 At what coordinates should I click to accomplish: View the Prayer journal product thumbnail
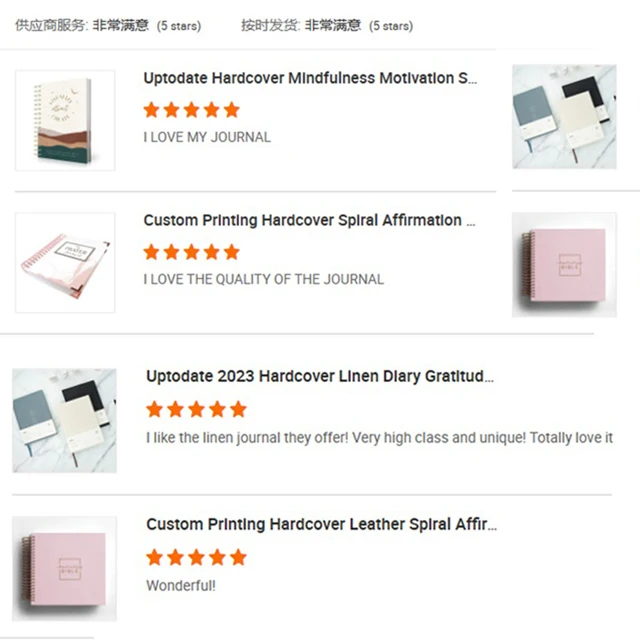click(65, 262)
